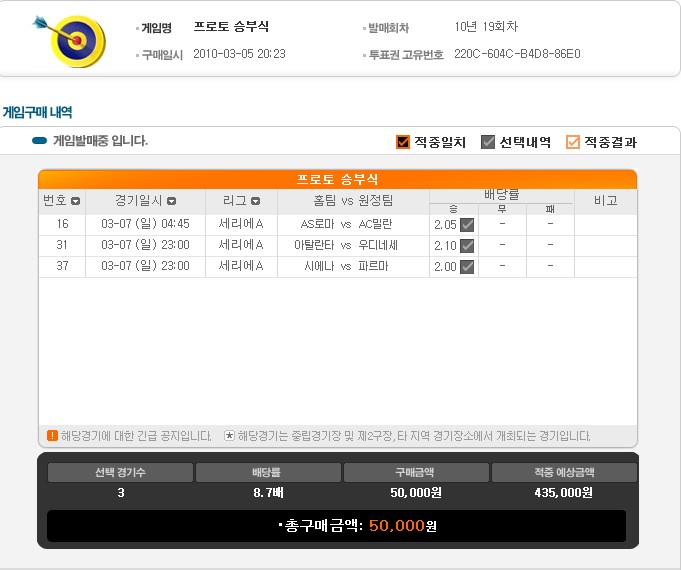Click the 구매금액 50,000원 value
Screen dimensions: 681x570
pos(416,493)
